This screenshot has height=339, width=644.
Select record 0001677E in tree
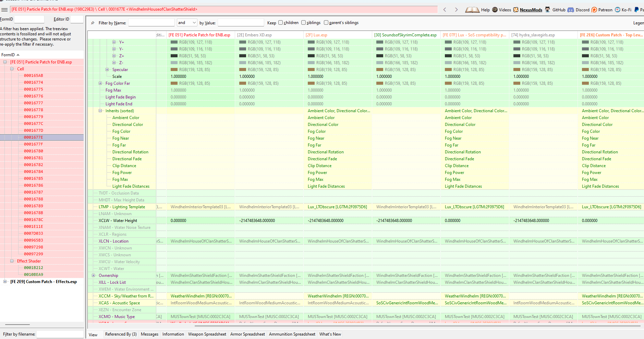33,138
